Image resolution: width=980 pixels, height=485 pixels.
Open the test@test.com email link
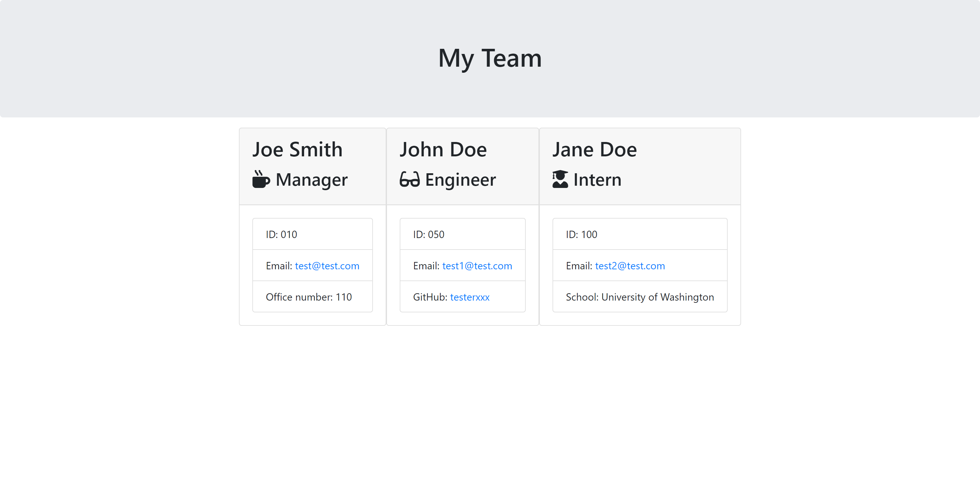(327, 265)
